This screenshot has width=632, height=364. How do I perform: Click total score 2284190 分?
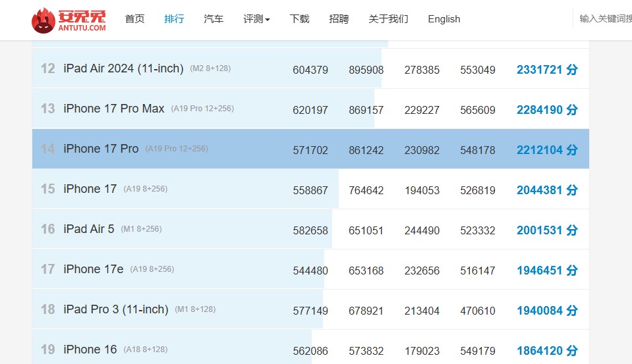pos(547,110)
